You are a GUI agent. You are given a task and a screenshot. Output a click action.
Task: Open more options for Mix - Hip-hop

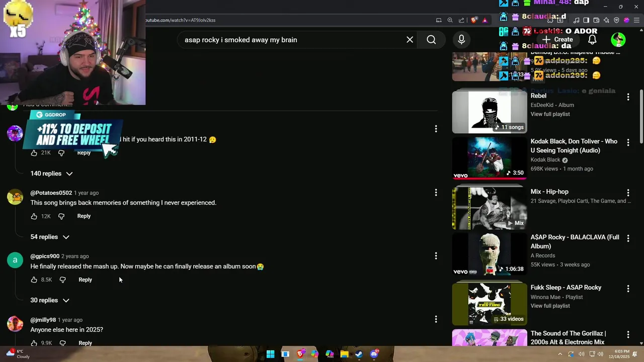(628, 193)
